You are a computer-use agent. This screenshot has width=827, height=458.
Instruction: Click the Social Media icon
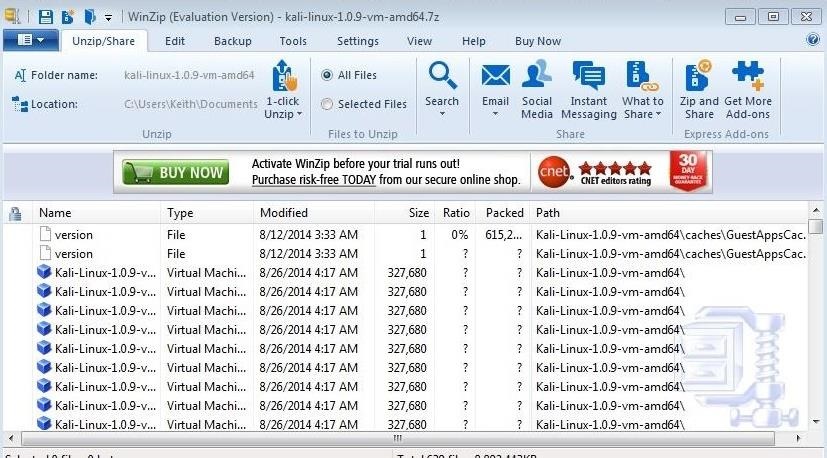pyautogui.click(x=537, y=77)
